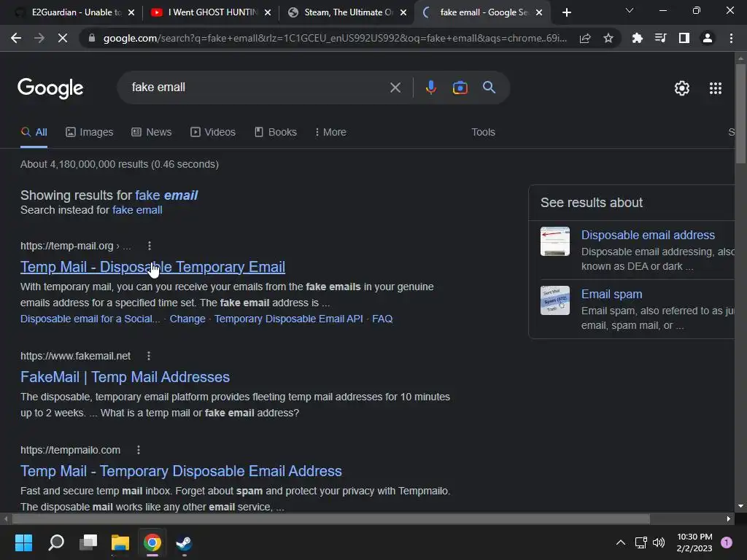The image size is (747, 560).
Task: Click the scroll right arrow at bottom
Action: [x=729, y=518]
